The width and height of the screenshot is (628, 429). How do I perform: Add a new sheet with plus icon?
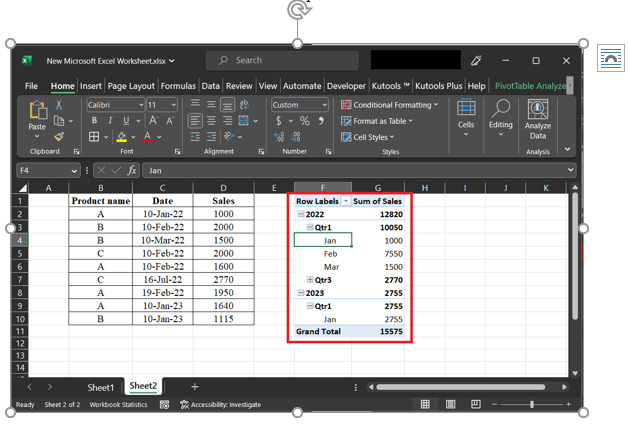[x=195, y=386]
